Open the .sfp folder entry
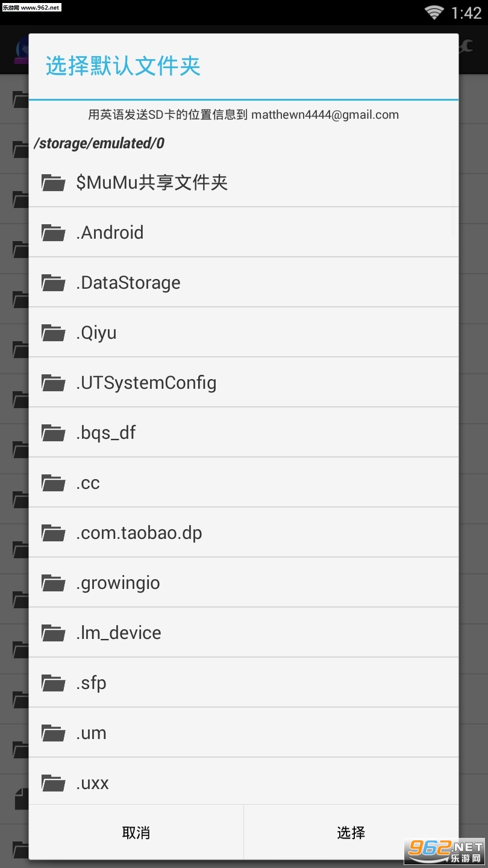 92,683
